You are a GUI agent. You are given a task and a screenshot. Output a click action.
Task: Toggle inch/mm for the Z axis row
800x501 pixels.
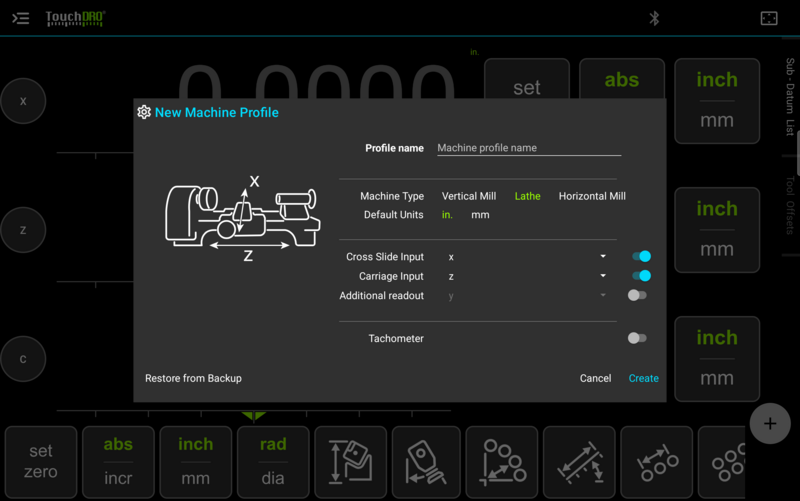pyautogui.click(x=717, y=230)
